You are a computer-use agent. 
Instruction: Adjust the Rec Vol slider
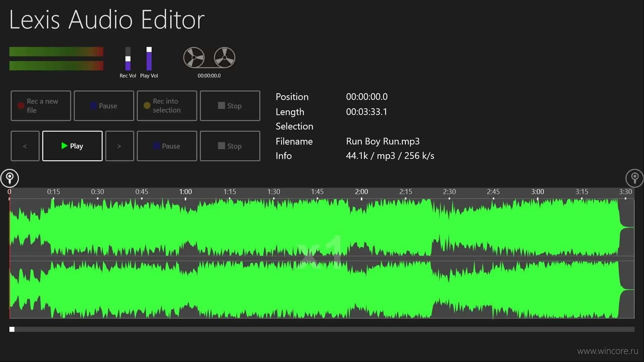coord(128,59)
